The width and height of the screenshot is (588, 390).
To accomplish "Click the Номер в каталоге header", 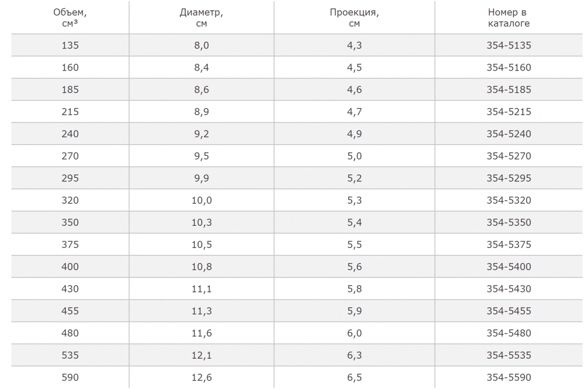I will click(509, 18).
